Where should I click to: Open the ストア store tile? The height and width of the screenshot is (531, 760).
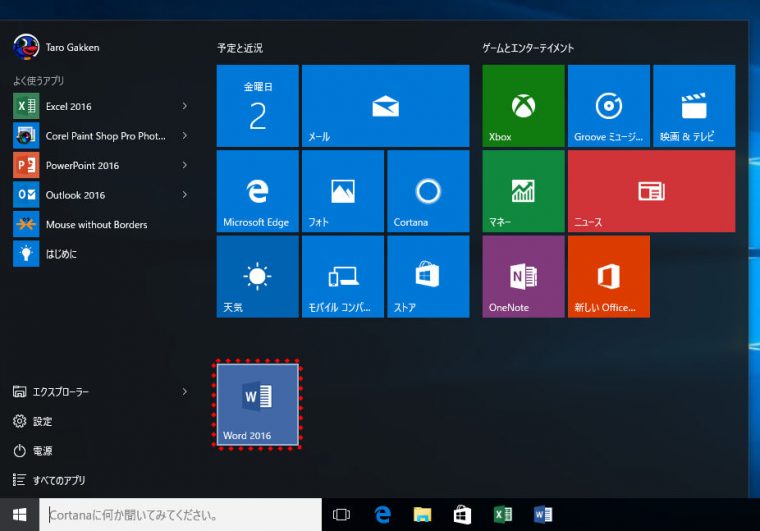click(428, 276)
